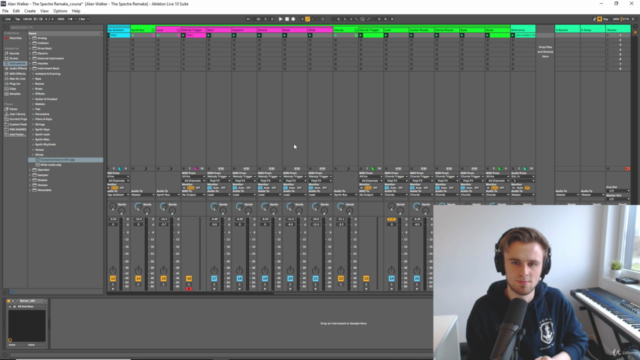Select the Drums browser category

click(x=14, y=58)
